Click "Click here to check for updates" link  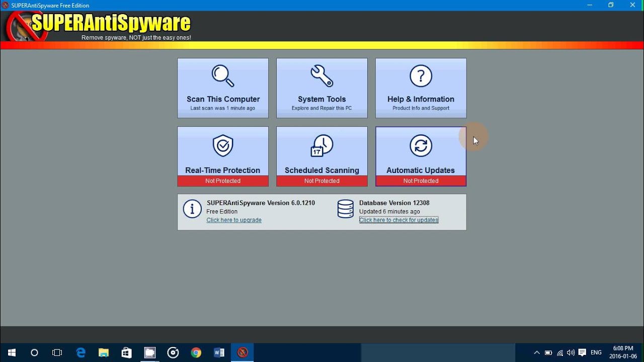(399, 220)
